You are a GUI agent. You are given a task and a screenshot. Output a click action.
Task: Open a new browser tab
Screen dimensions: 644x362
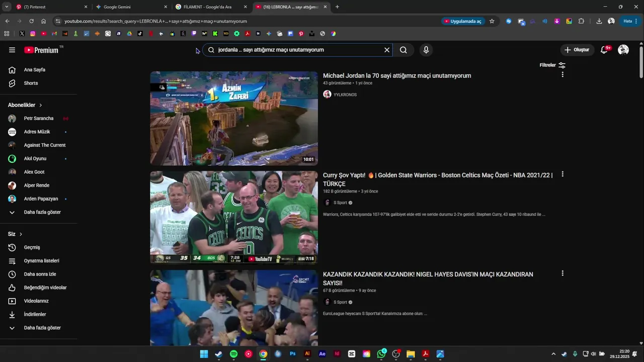pos(337,7)
